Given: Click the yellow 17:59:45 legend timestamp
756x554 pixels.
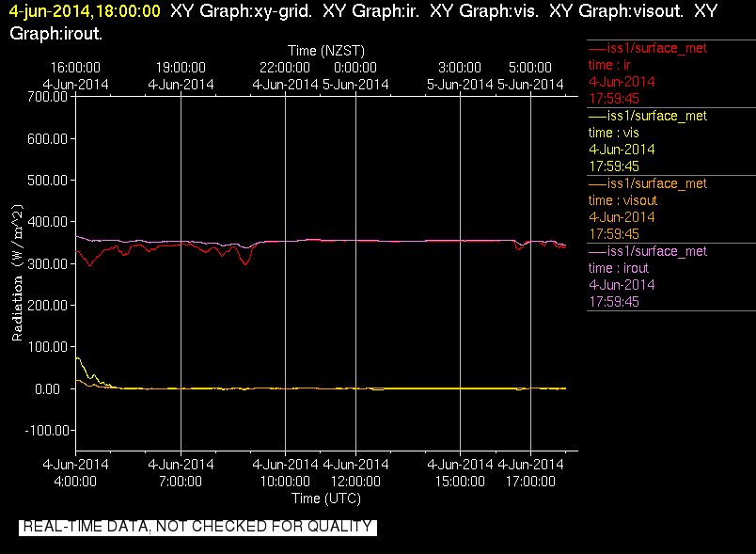Looking at the screenshot, I should click(614, 166).
